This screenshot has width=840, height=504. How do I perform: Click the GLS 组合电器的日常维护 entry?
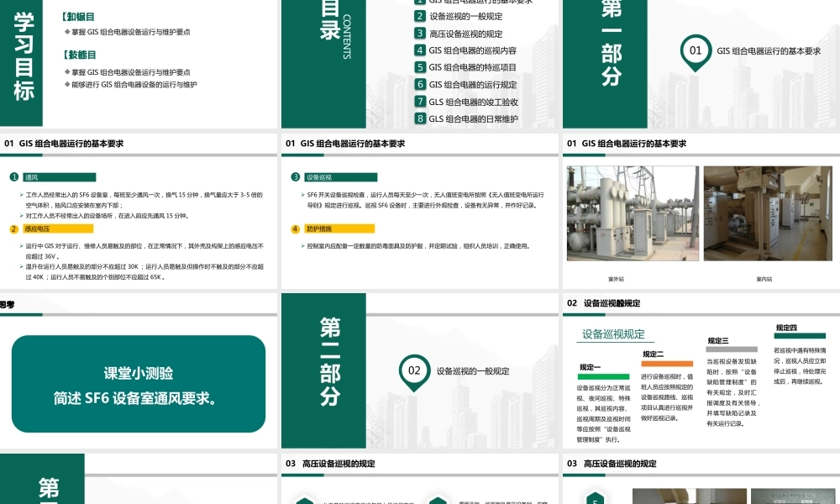pyautogui.click(x=473, y=119)
